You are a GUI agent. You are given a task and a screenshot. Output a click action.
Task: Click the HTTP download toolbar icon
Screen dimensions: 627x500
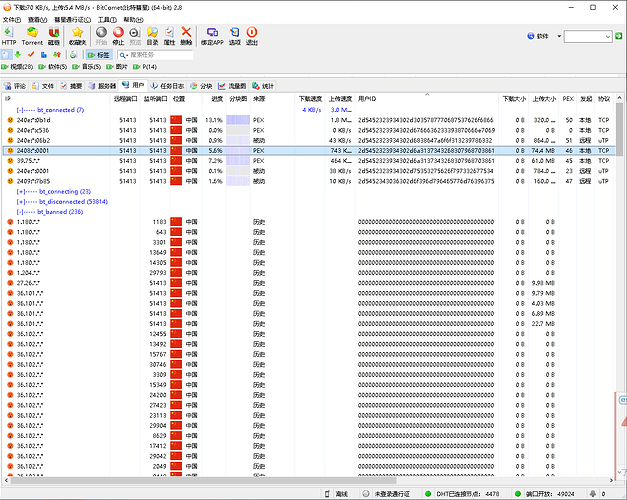(9, 32)
